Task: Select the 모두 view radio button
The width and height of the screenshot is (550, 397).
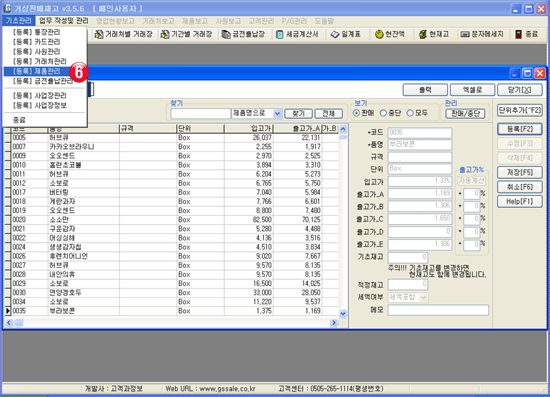Action: [410, 113]
